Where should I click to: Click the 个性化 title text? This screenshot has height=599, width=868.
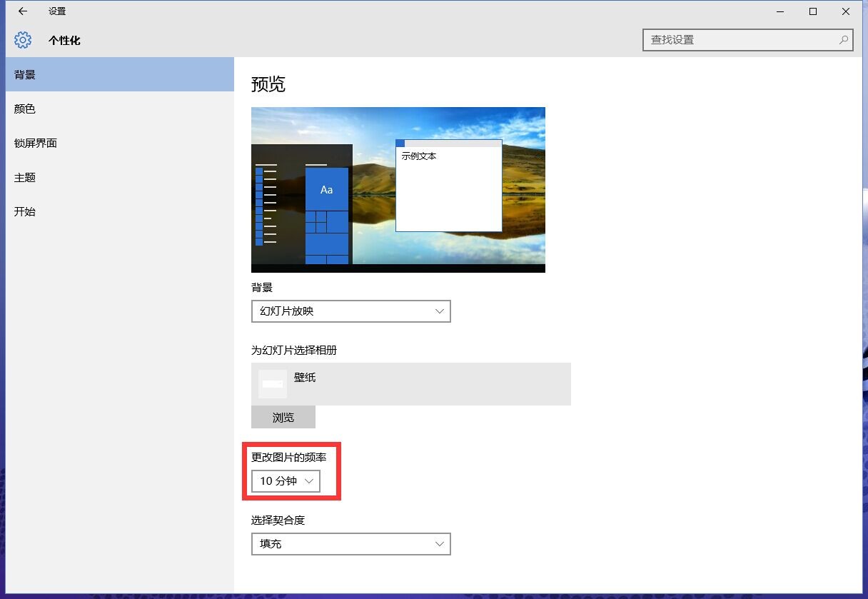tap(64, 41)
